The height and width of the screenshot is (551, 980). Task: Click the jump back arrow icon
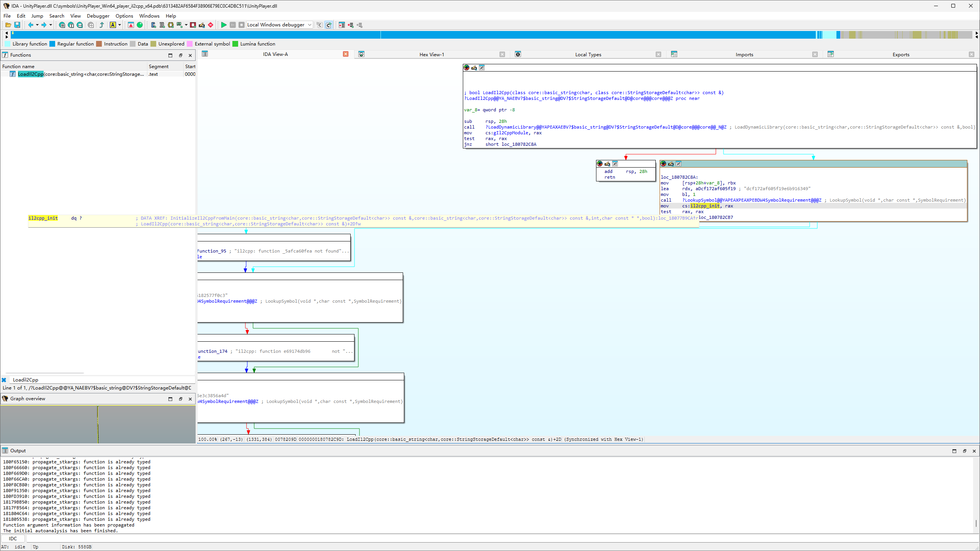31,25
